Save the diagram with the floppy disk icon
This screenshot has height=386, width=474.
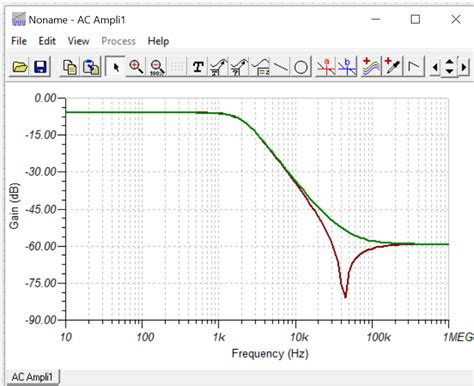(40, 67)
